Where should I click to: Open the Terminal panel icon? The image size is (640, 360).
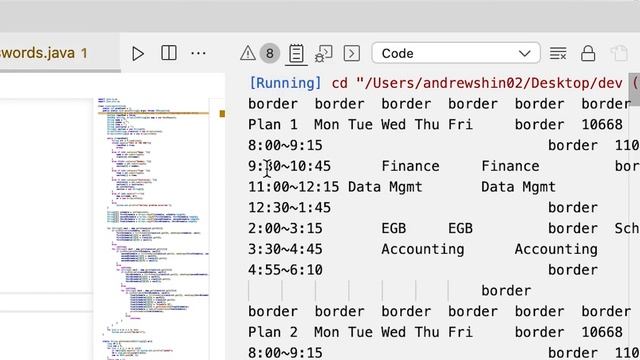(x=352, y=53)
